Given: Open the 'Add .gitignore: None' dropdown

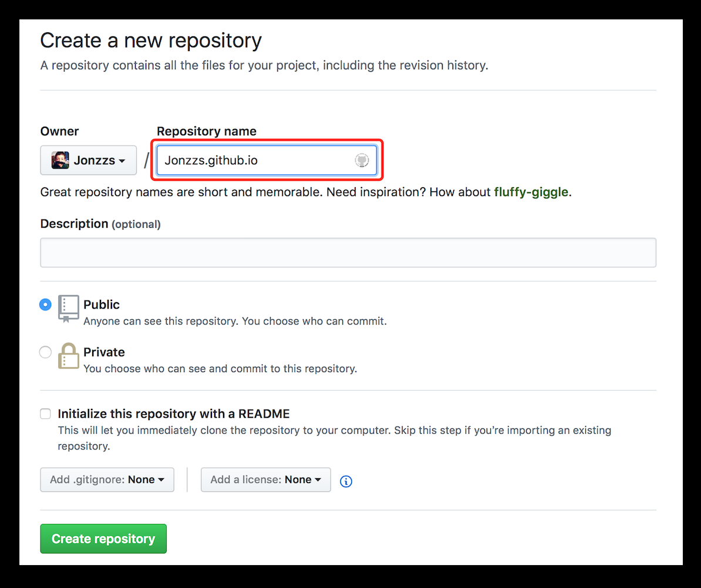Looking at the screenshot, I should coord(107,479).
